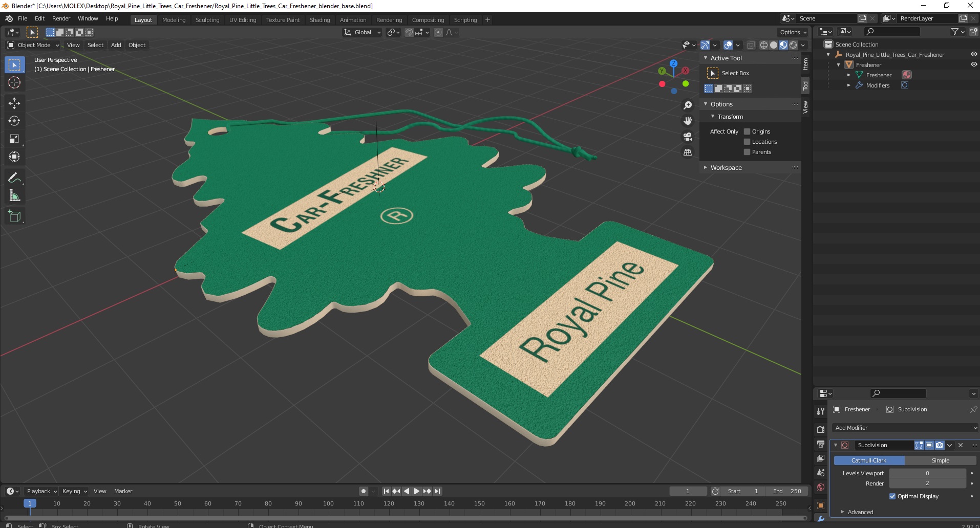Activate the Move tool
980x528 pixels.
(x=14, y=103)
